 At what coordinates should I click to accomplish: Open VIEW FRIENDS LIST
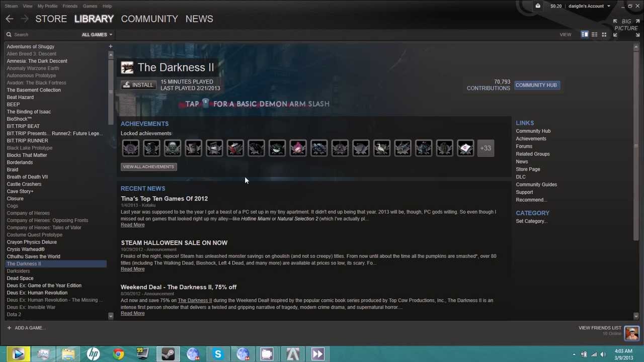[x=600, y=328]
